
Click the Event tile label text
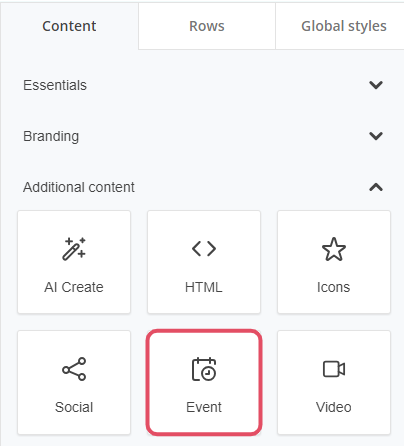(204, 407)
